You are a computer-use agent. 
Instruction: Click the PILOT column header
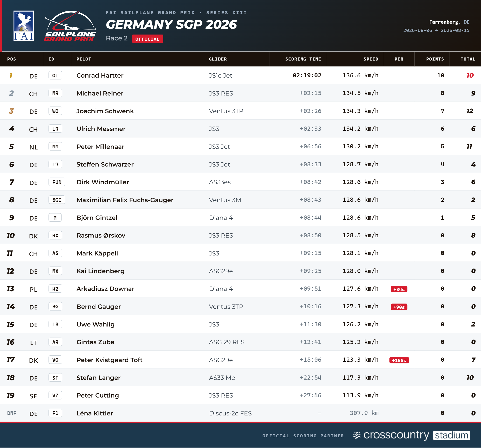(84, 59)
